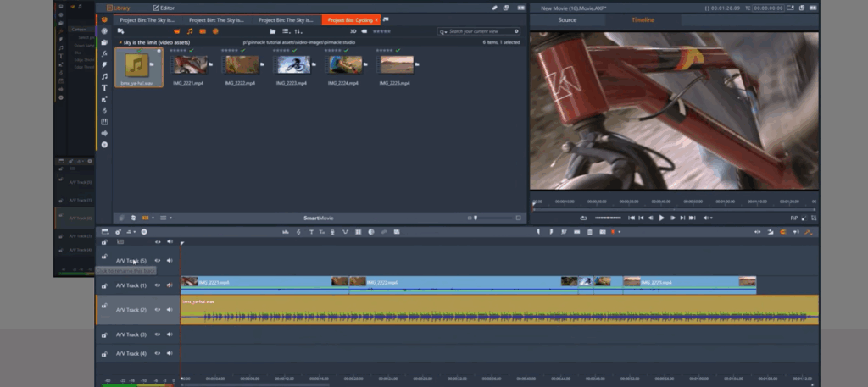868x387 pixels.
Task: Click the Audio Ducking icon in the timeline toolbar
Action: point(346,232)
